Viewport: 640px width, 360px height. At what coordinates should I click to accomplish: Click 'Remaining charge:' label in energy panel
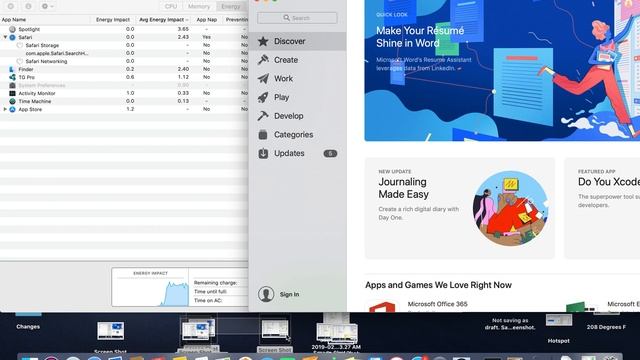coord(215,283)
